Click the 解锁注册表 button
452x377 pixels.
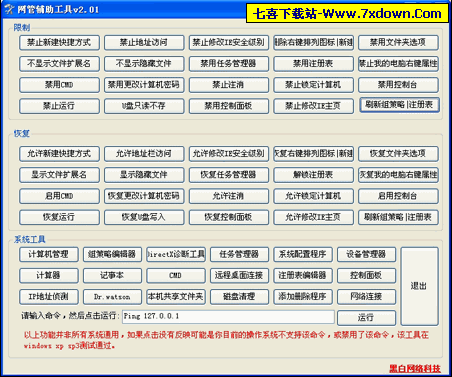[x=313, y=175]
